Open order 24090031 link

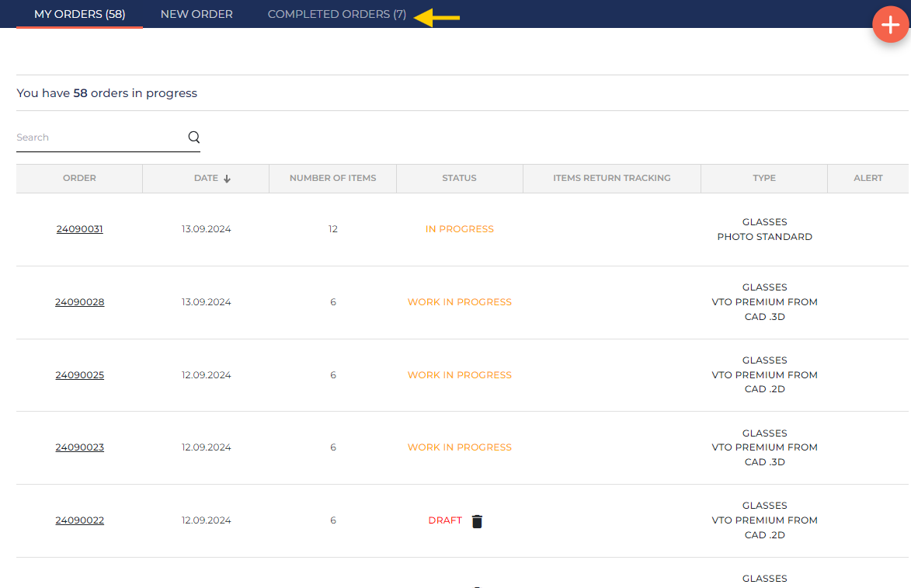coord(79,229)
